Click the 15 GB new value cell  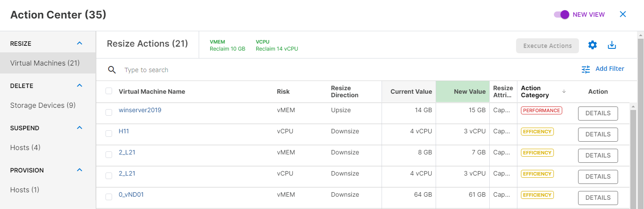click(x=462, y=113)
